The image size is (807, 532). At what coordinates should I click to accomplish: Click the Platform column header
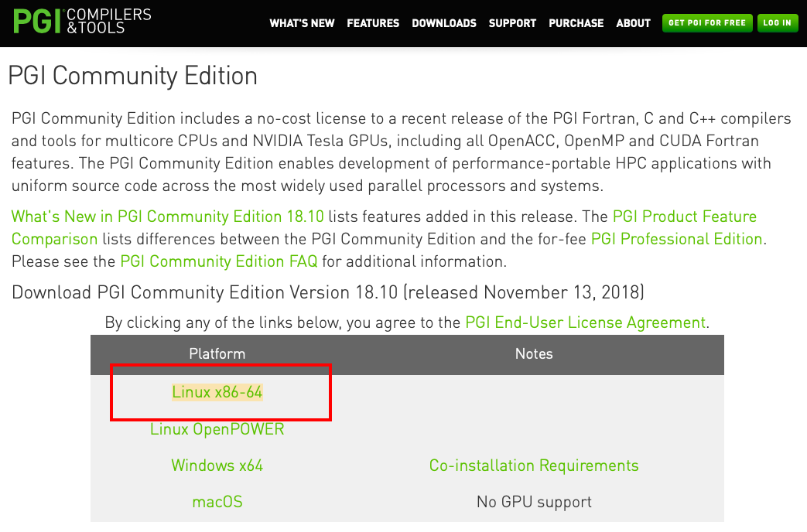[x=217, y=354]
